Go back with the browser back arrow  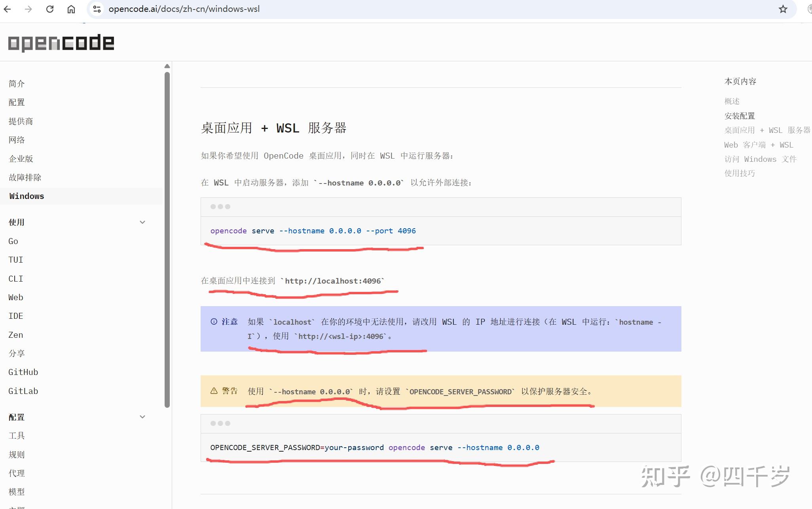[7, 9]
